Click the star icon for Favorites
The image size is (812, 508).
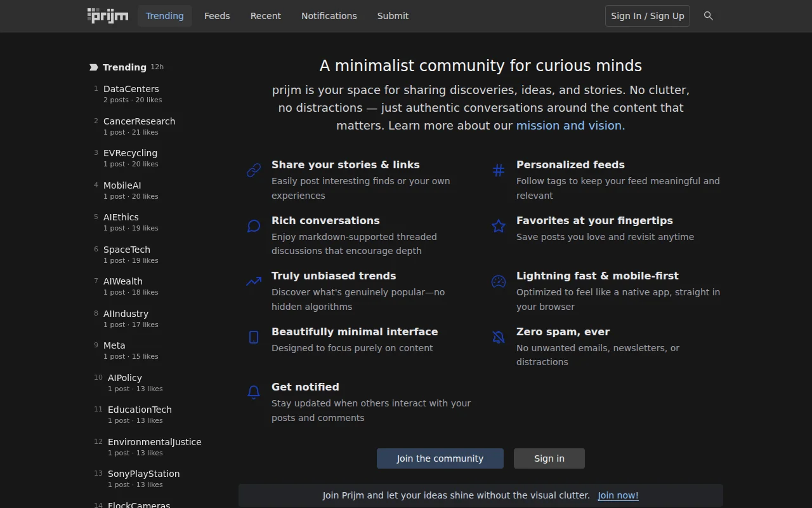[499, 226]
